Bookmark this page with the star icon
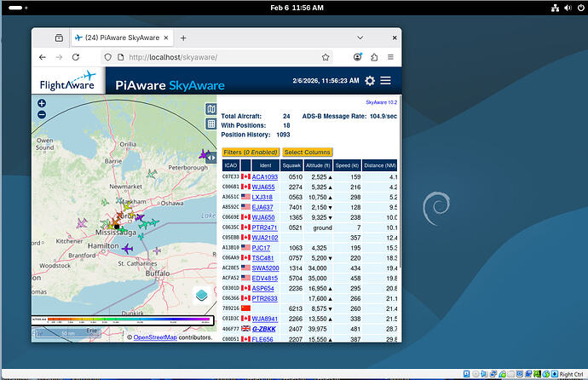 326,57
